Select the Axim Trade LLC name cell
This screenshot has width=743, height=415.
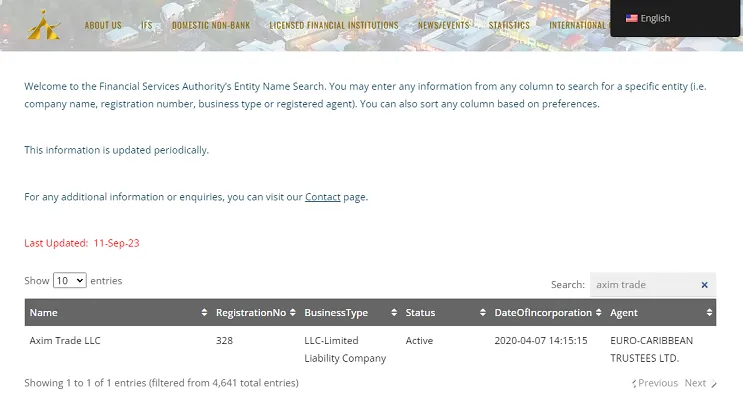65,341
